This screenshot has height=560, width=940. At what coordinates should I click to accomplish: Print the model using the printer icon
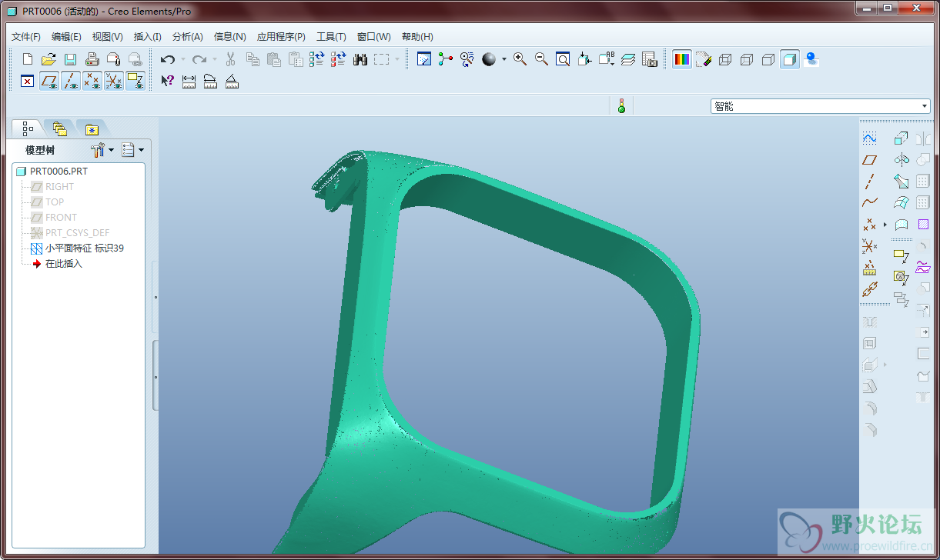(92, 59)
